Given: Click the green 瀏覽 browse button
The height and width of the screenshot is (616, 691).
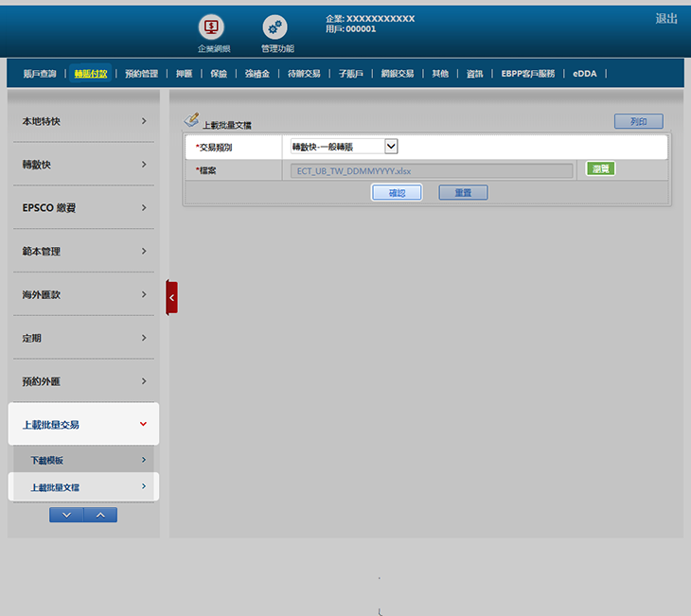Looking at the screenshot, I should tap(600, 169).
